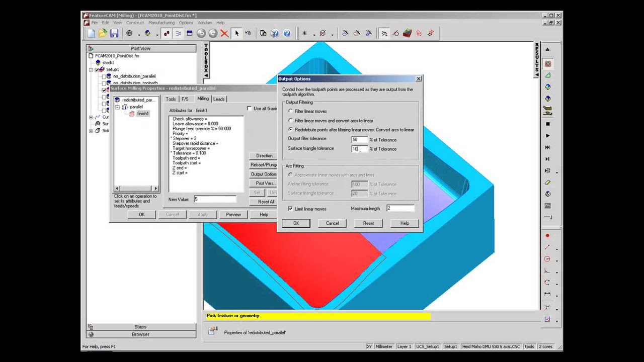The height and width of the screenshot is (362, 644).
Task: Select the 'Redistribute points after filtering' radio
Action: (x=290, y=130)
